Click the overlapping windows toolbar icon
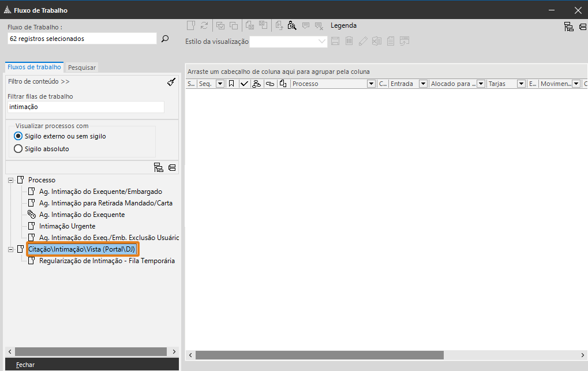 pos(234,25)
